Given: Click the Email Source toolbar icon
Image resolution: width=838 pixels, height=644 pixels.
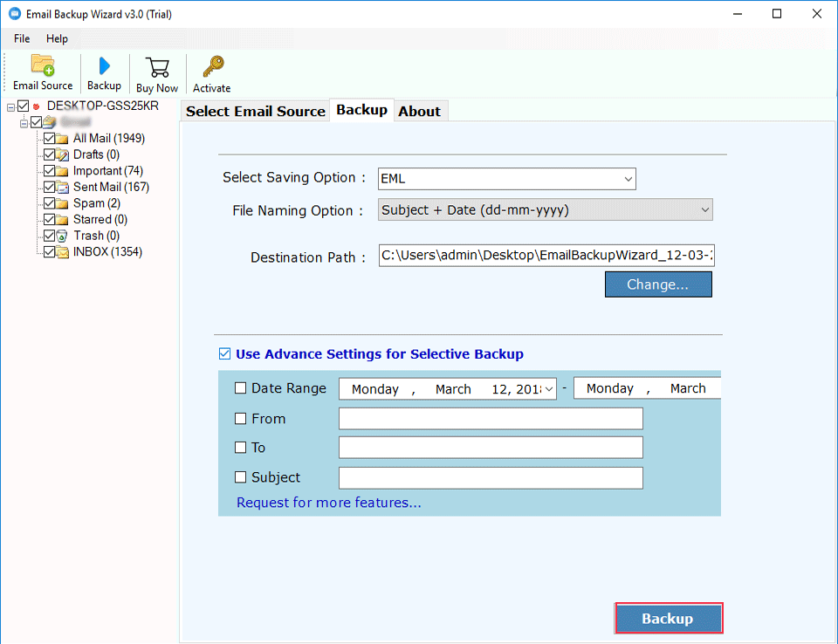Looking at the screenshot, I should click(43, 65).
